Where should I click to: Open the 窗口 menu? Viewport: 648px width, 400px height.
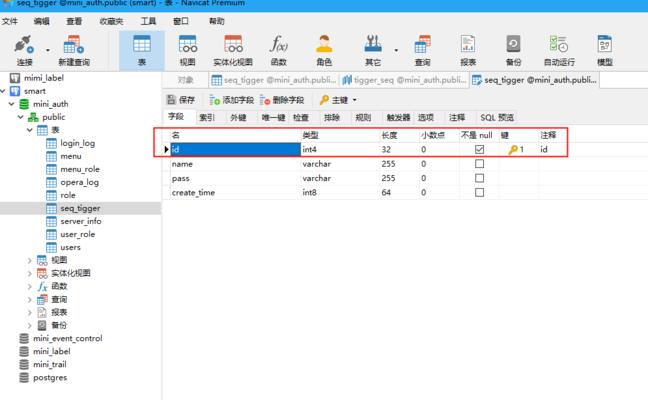(181, 21)
